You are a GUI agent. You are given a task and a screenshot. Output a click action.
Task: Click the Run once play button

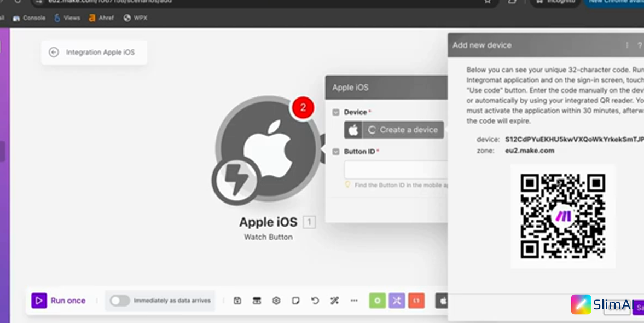tap(39, 301)
